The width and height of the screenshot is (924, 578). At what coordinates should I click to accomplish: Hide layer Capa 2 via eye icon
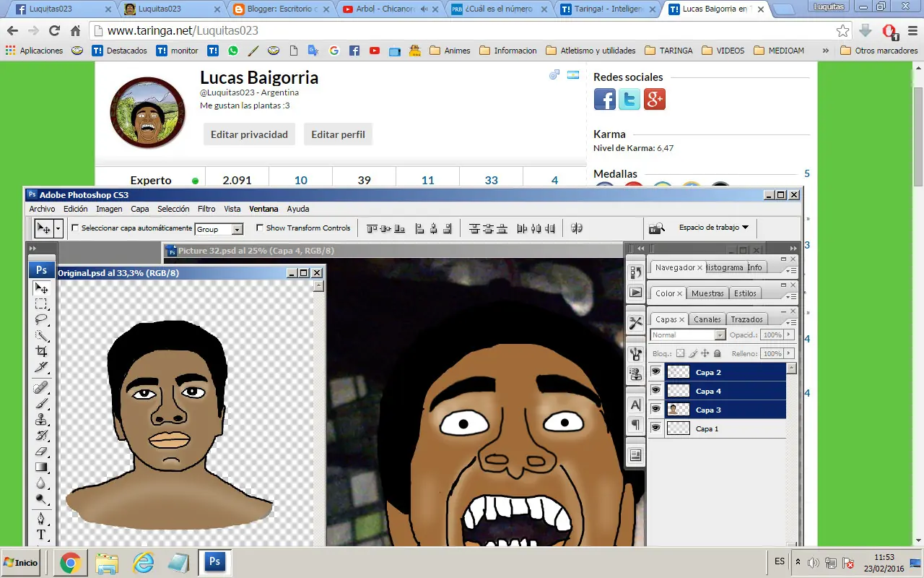pyautogui.click(x=655, y=372)
